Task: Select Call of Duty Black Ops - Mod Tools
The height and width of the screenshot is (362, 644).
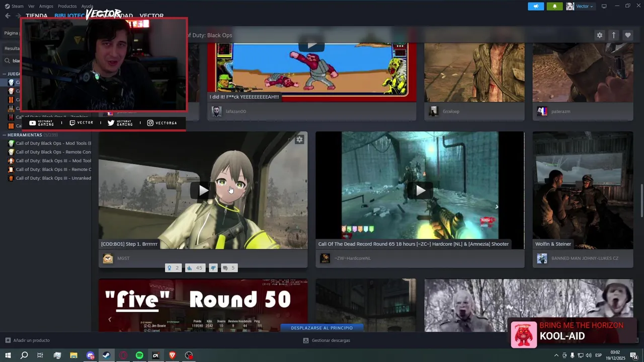Action: [x=49, y=143]
